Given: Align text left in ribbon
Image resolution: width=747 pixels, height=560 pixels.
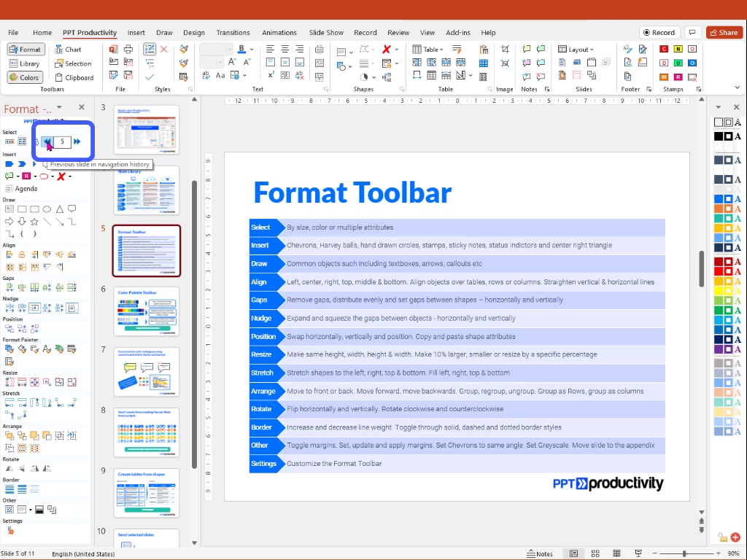Looking at the screenshot, I should coord(270,49).
